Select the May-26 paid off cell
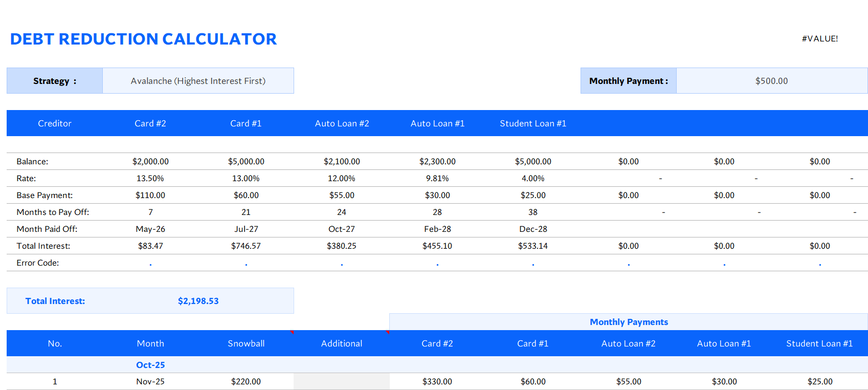 150,229
